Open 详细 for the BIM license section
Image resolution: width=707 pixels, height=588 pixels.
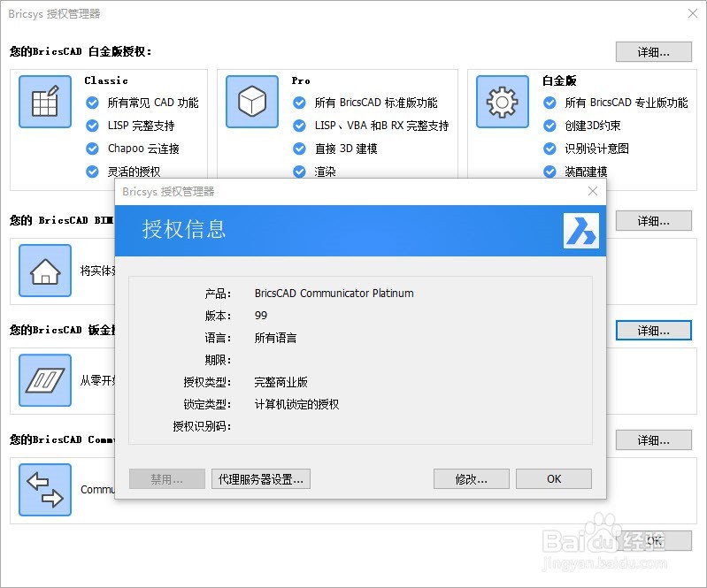653,221
